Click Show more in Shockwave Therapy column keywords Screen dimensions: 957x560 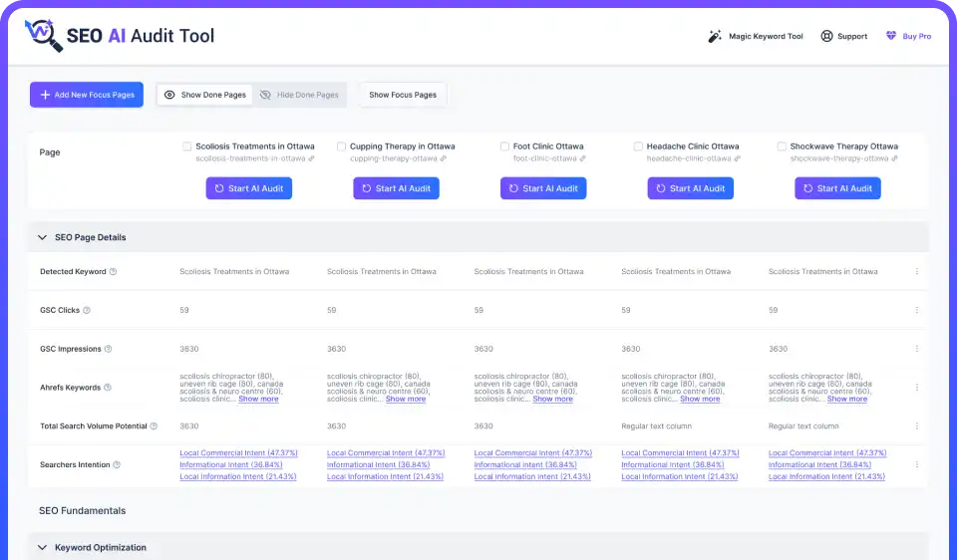tap(846, 399)
